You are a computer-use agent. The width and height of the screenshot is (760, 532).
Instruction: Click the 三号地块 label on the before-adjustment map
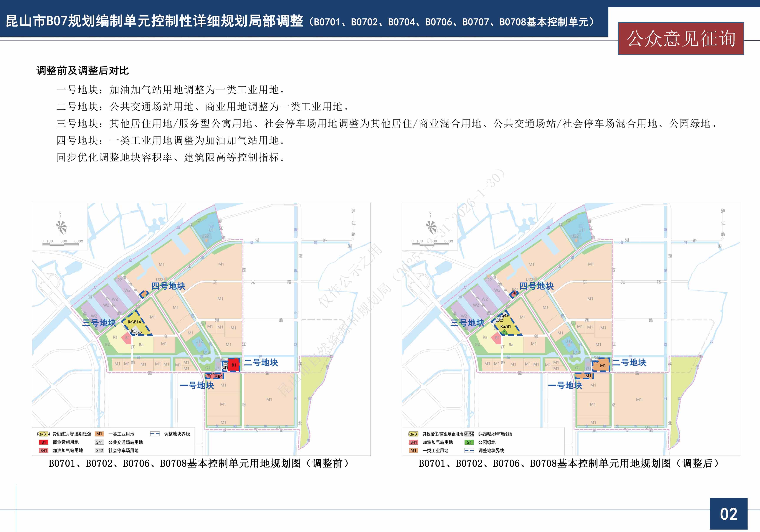coord(99,322)
